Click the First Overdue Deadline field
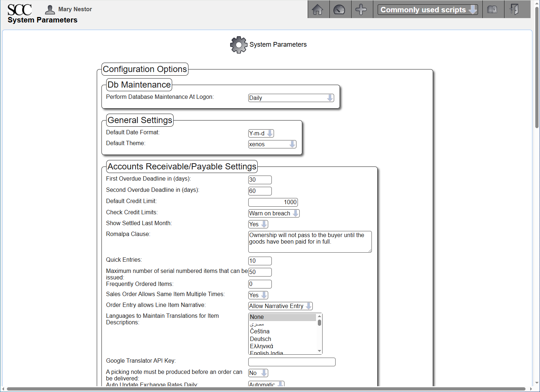The image size is (540, 392). 260,180
